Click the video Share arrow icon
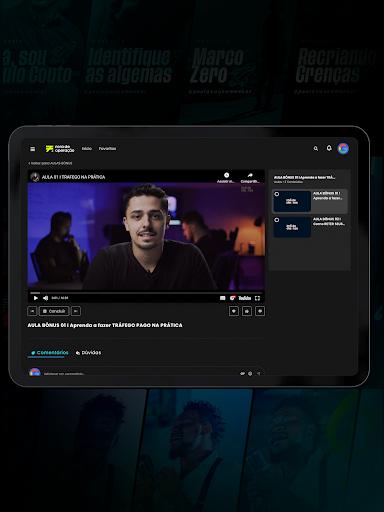The height and width of the screenshot is (512, 384). 250,175
